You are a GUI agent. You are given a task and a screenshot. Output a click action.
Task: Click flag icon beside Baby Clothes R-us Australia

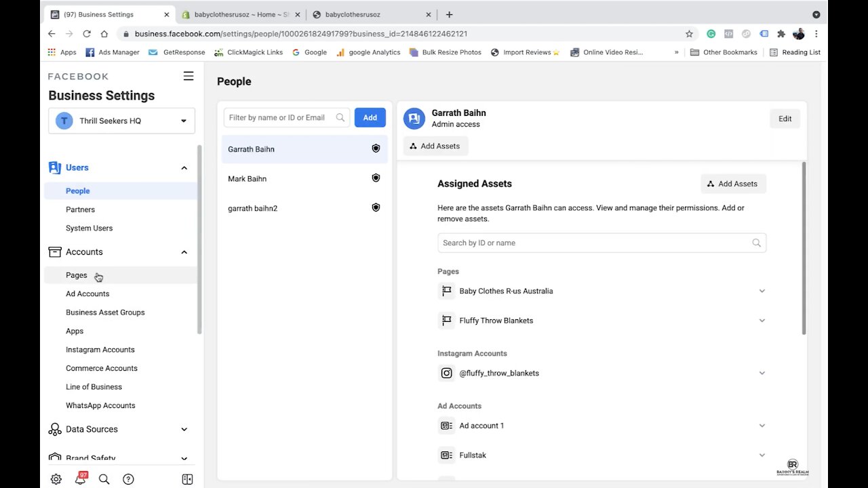point(446,291)
